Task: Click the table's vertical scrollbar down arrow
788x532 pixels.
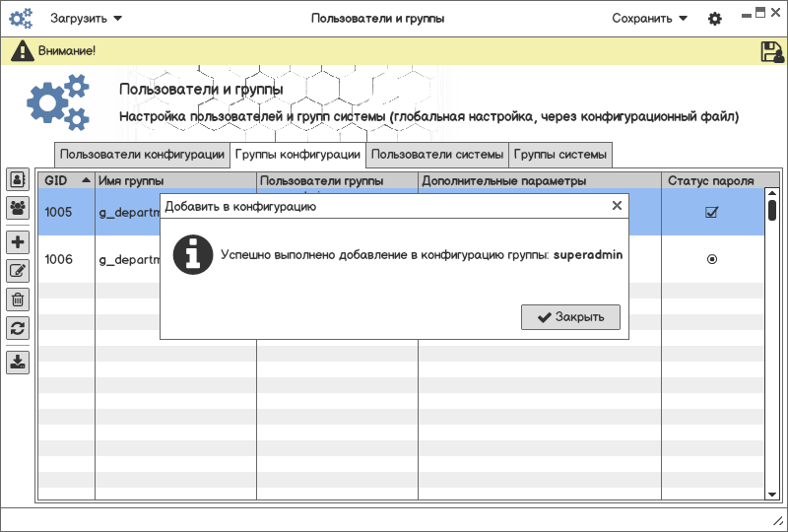Action: 772,493
